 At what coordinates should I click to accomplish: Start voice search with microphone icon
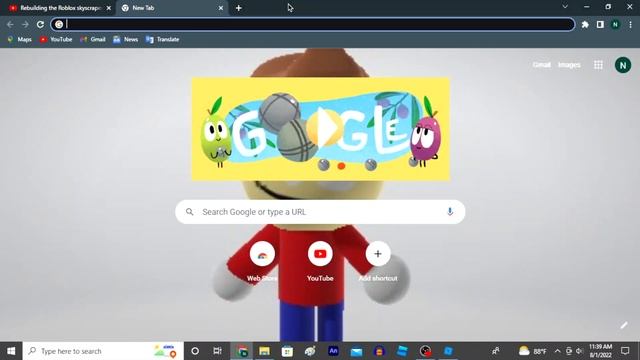point(450,212)
